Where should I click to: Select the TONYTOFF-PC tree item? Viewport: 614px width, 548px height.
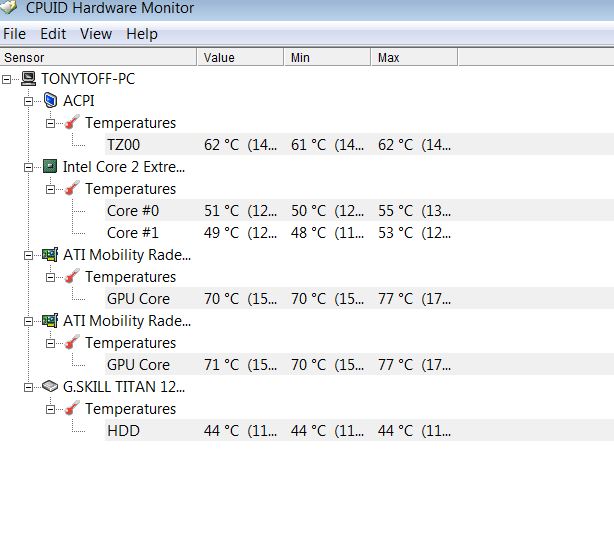click(88, 79)
